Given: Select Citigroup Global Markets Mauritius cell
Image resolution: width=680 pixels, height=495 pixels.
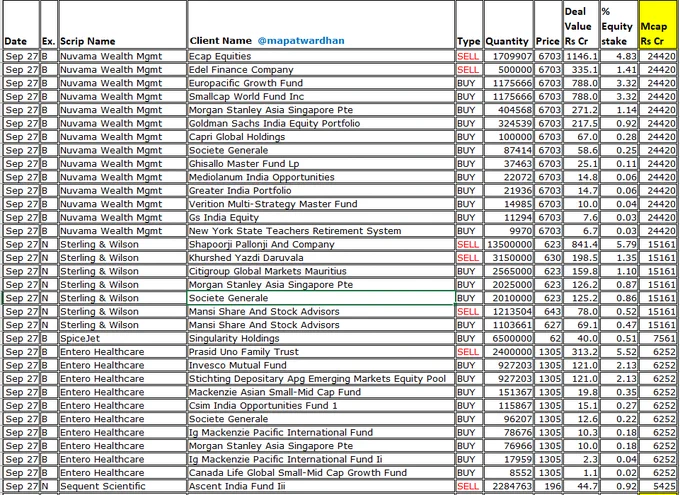Looking at the screenshot, I should 321,271.
